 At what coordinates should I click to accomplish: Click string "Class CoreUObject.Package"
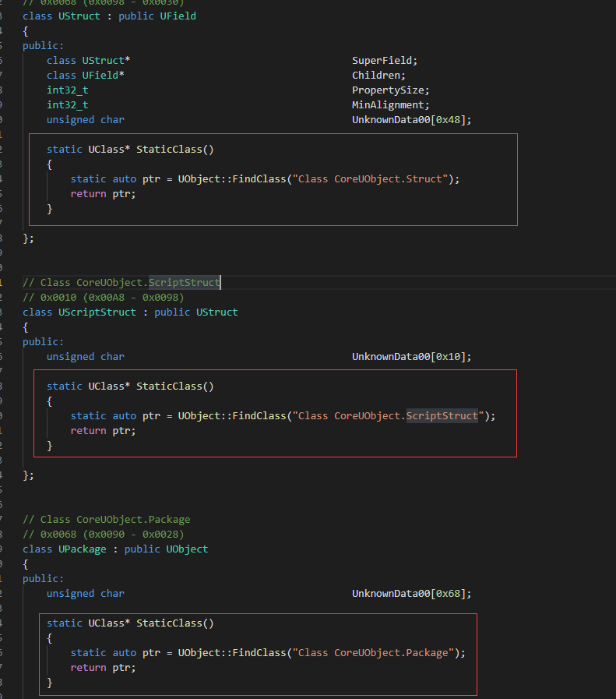pos(373,653)
